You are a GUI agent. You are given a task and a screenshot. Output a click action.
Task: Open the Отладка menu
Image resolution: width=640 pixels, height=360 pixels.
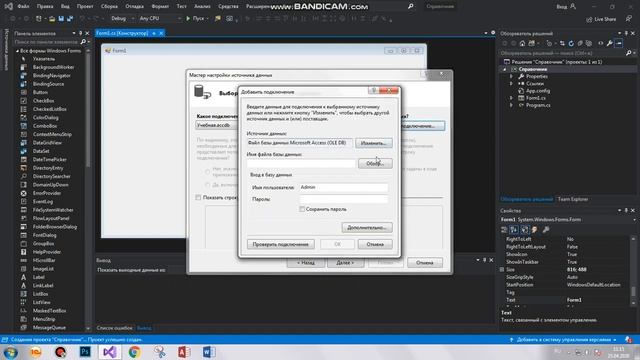[134, 7]
